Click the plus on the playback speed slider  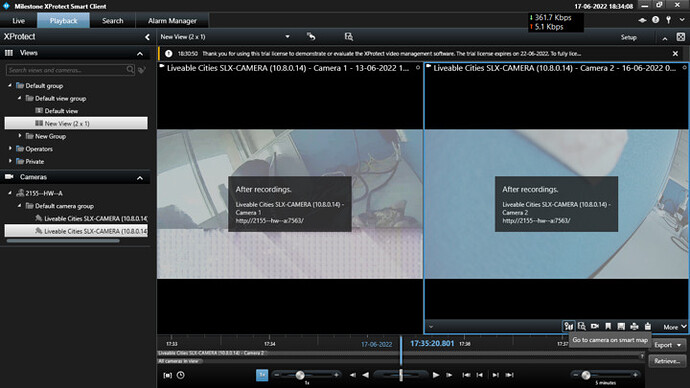(337, 375)
